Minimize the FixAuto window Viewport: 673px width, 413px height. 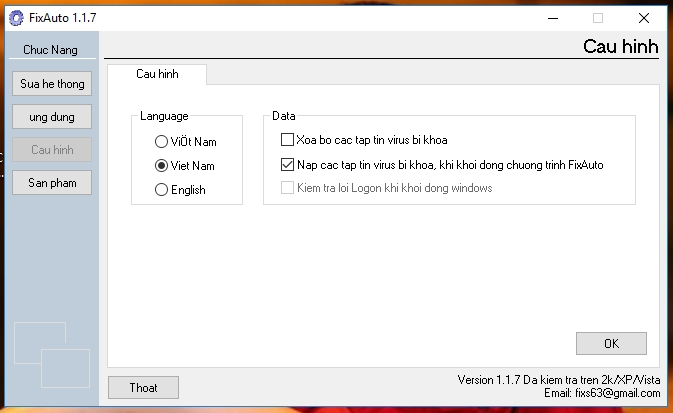pyautogui.click(x=553, y=18)
